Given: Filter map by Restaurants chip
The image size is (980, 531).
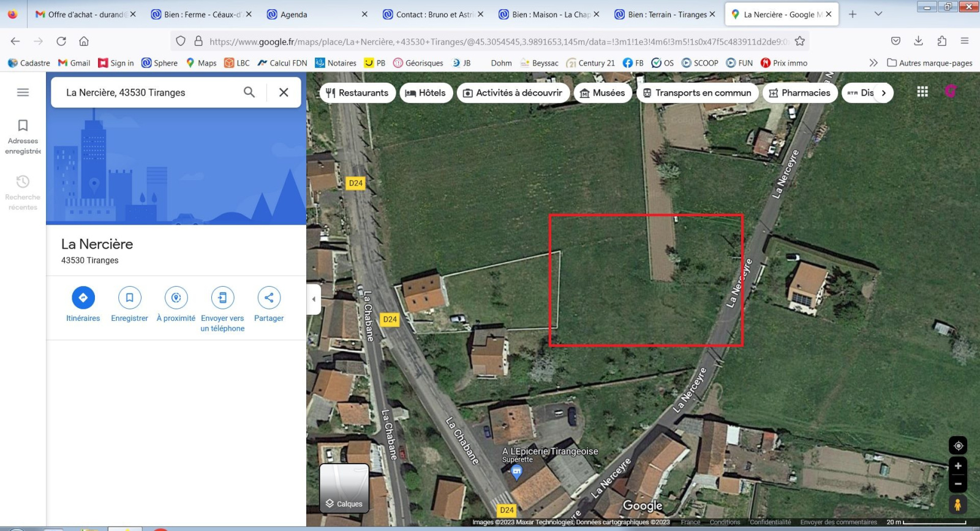Looking at the screenshot, I should (357, 93).
